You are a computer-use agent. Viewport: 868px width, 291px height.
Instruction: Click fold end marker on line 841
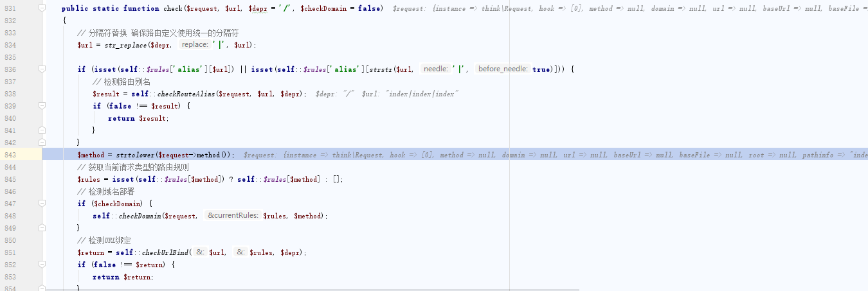point(42,130)
